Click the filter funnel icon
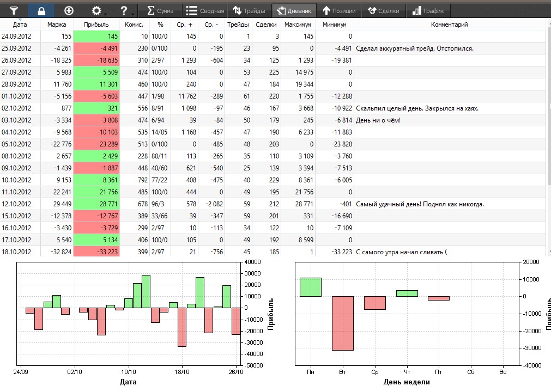The width and height of the screenshot is (551, 392). [x=14, y=10]
